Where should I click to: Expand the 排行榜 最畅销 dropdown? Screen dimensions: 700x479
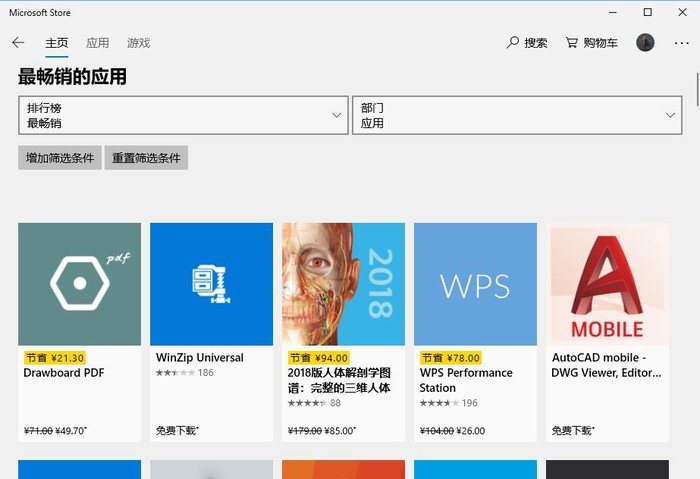click(x=183, y=115)
